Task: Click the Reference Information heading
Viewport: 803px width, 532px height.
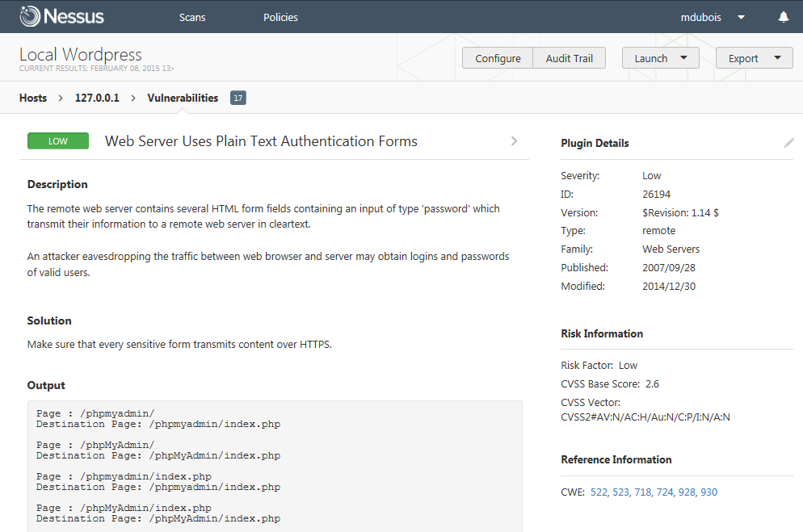Action: click(x=616, y=459)
